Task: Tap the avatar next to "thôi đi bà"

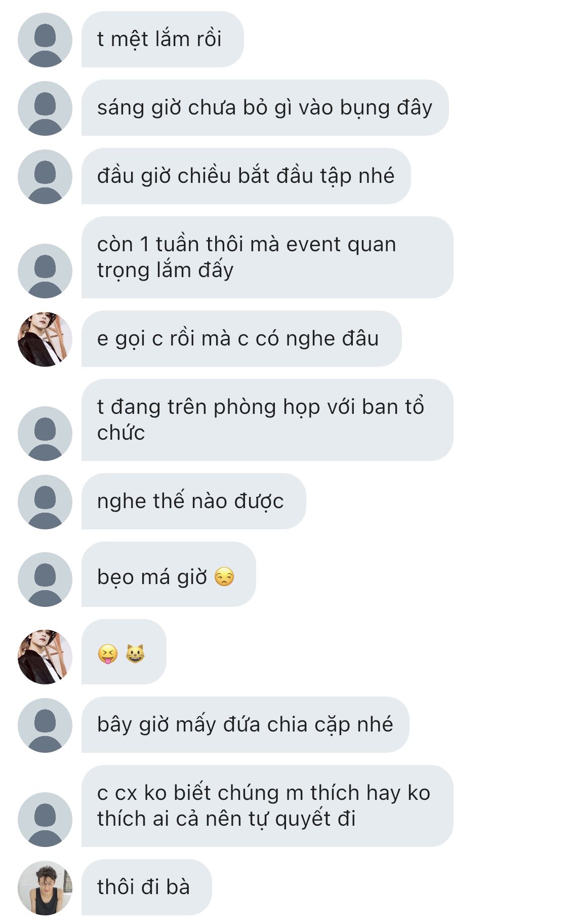Action: 45,888
